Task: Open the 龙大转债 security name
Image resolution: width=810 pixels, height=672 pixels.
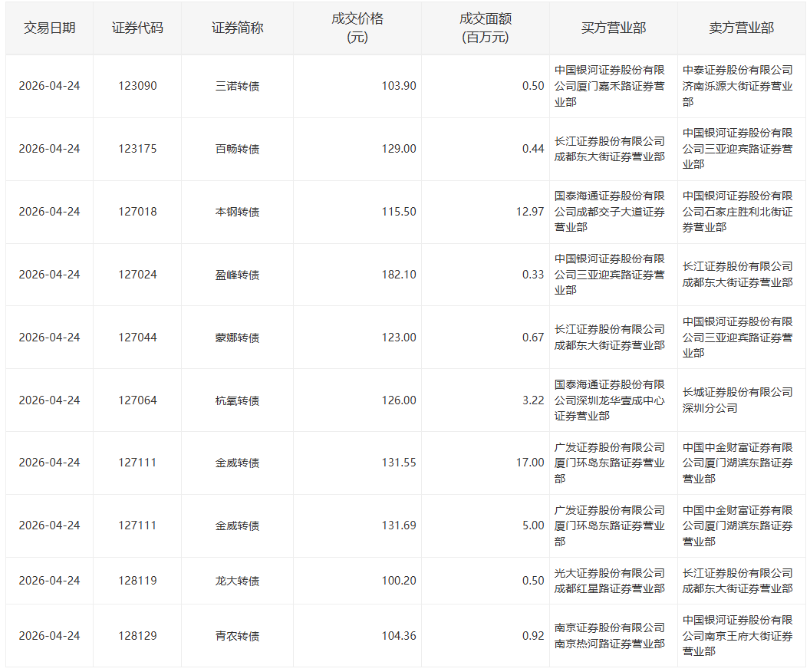Action: tap(237, 581)
